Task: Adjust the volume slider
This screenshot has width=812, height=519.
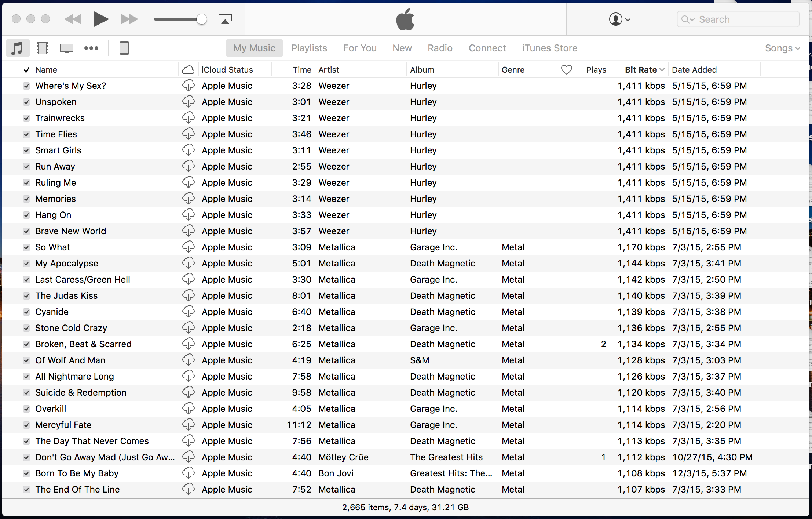Action: pyautogui.click(x=201, y=19)
